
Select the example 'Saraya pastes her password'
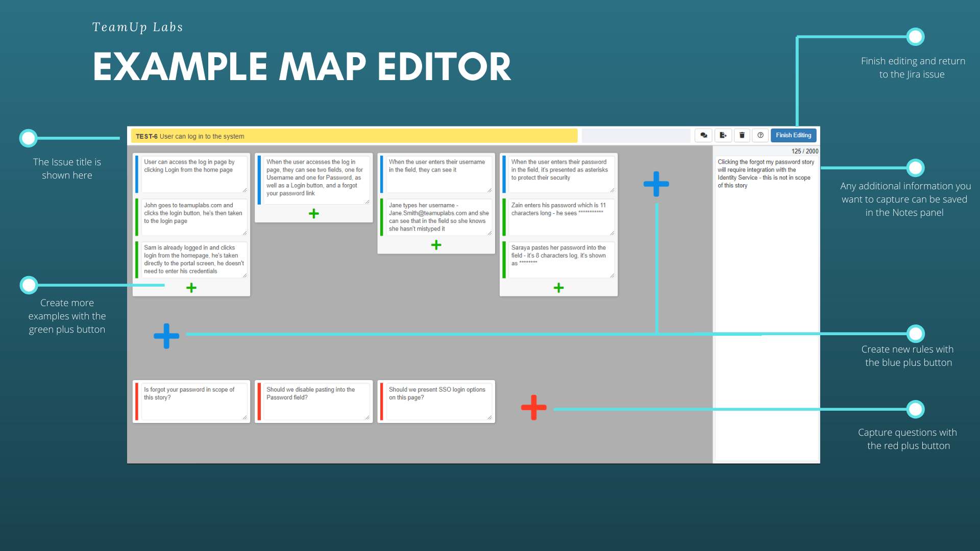coord(561,259)
